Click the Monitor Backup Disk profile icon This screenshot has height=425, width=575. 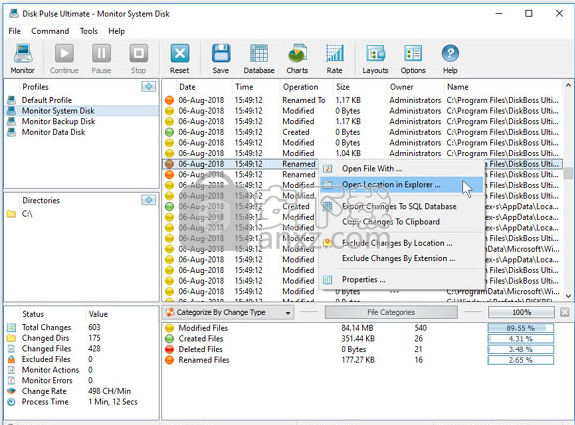tap(11, 121)
